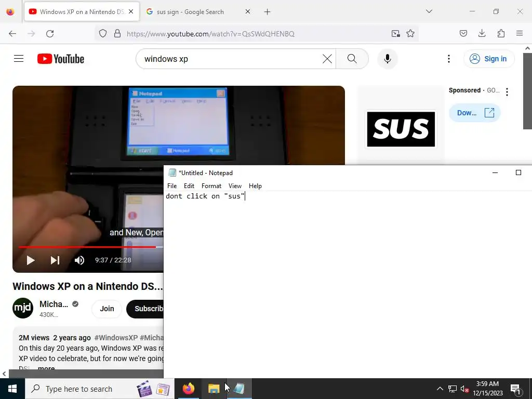Open the Windows Start menu

(x=12, y=389)
